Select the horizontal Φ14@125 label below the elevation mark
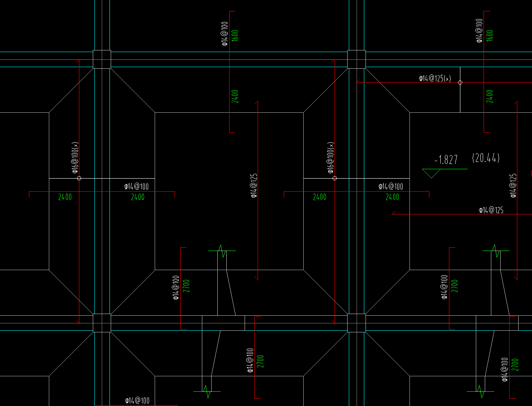The height and width of the screenshot is (406, 532). tap(491, 210)
